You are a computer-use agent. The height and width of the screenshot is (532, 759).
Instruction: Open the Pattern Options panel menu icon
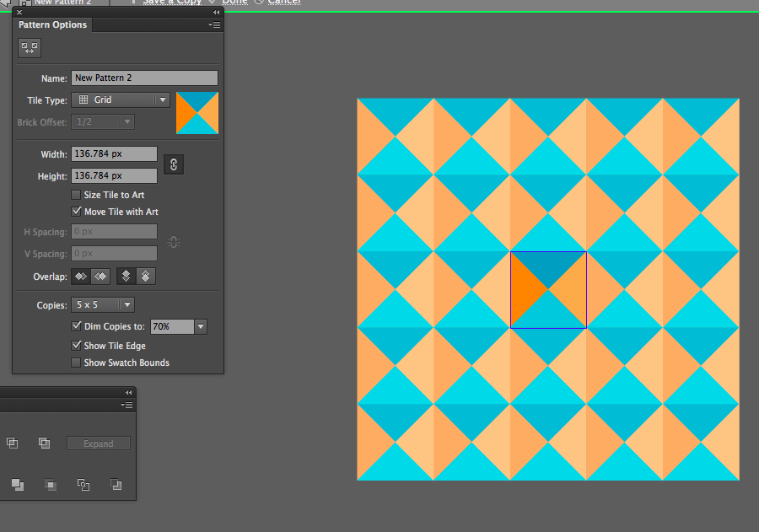214,24
